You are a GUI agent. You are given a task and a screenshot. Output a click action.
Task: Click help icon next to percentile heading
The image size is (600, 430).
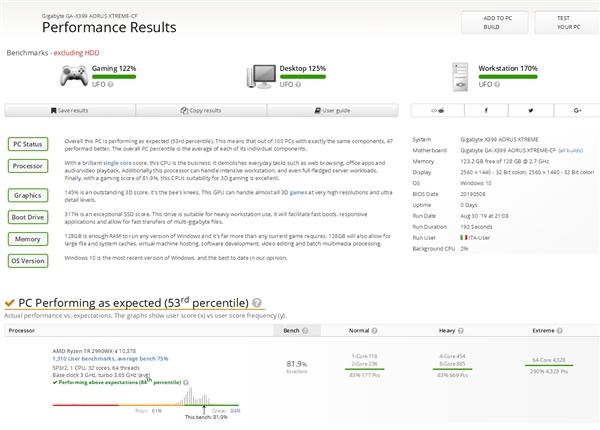(x=257, y=302)
